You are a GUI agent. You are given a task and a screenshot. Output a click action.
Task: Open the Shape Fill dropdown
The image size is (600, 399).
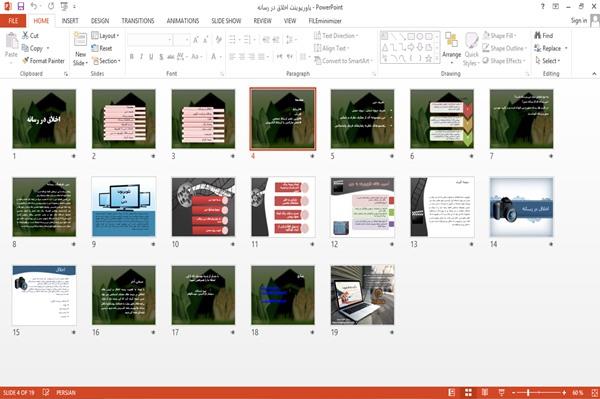point(500,36)
